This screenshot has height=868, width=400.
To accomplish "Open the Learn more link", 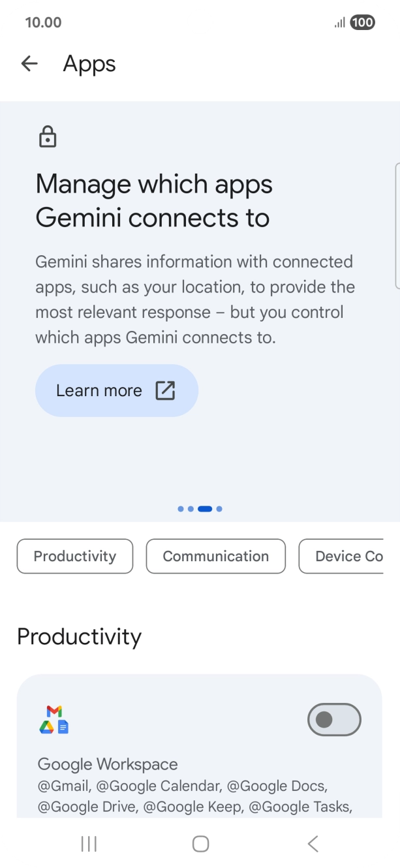I will pyautogui.click(x=116, y=390).
